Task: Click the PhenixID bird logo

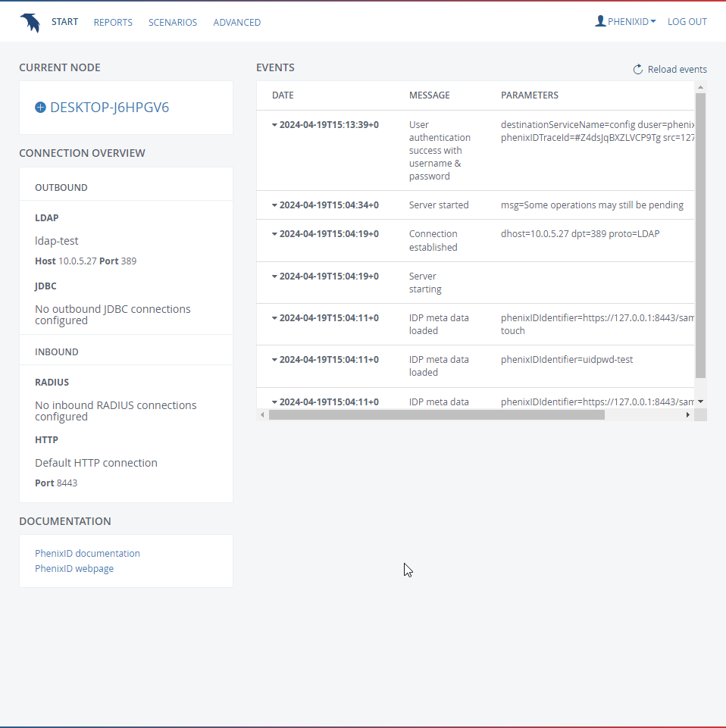Action: coord(30,22)
